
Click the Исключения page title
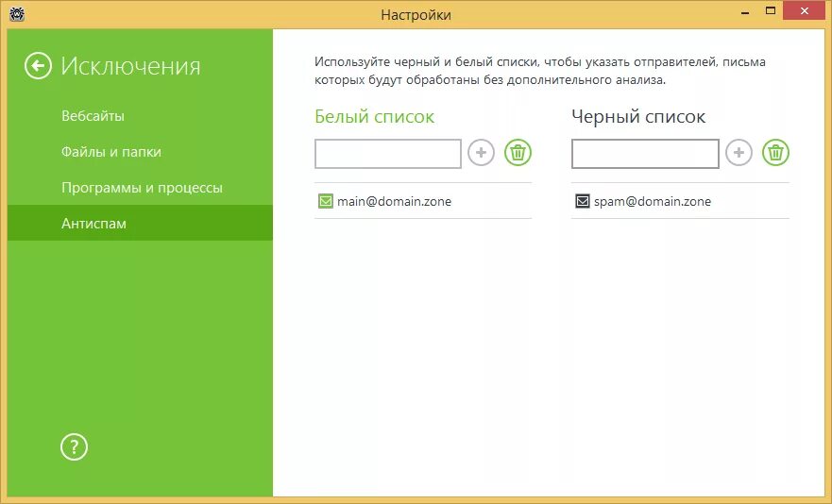pyautogui.click(x=130, y=66)
